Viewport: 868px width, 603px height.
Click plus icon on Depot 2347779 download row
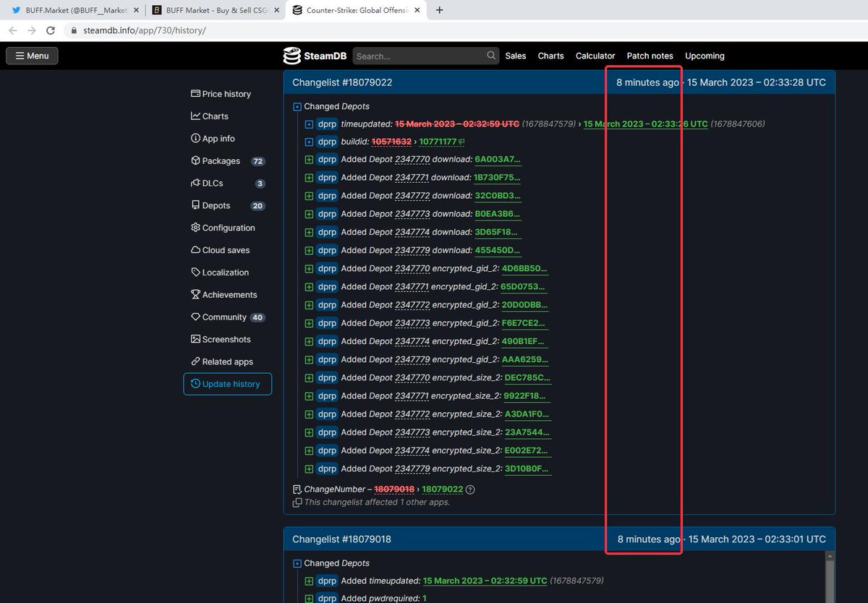(309, 251)
